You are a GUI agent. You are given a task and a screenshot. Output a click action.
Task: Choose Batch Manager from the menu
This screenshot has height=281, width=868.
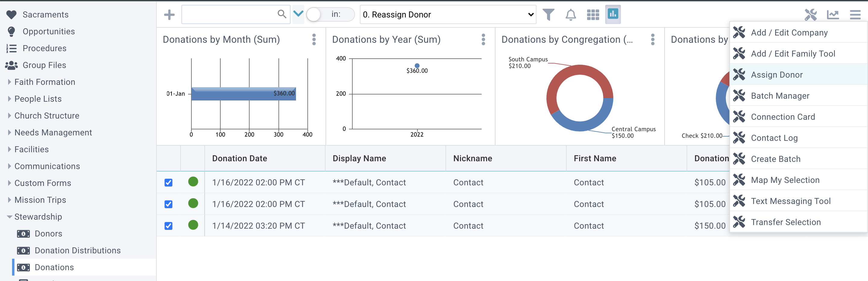[x=780, y=96]
